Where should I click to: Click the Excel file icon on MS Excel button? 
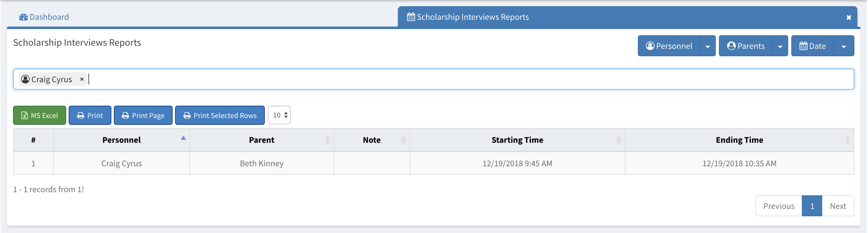tap(24, 116)
